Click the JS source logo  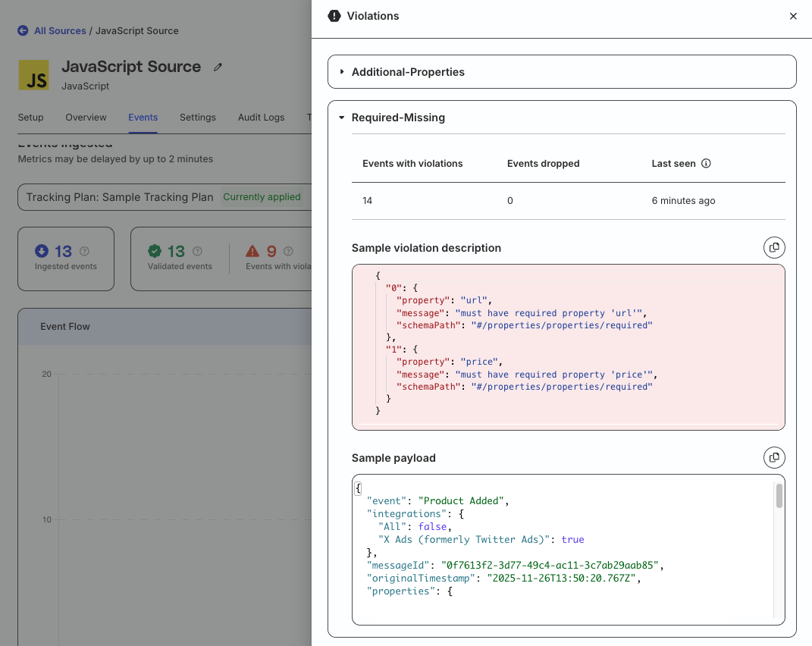click(x=33, y=75)
